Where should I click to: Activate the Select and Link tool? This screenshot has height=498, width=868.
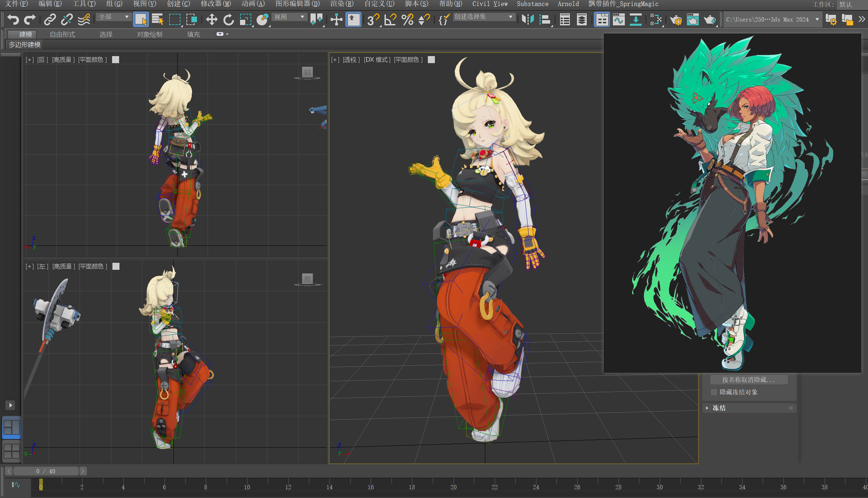tap(50, 19)
